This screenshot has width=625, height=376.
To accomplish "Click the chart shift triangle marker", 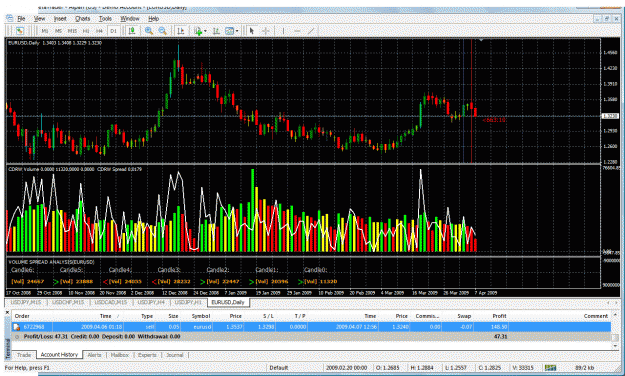I will (481, 40).
